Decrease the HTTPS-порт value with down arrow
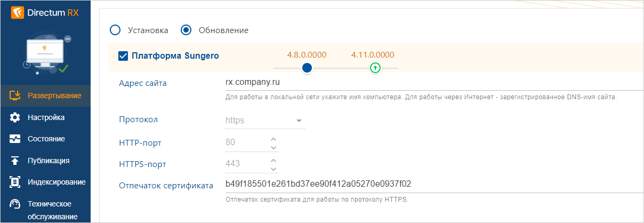644x223 pixels. [x=273, y=169]
